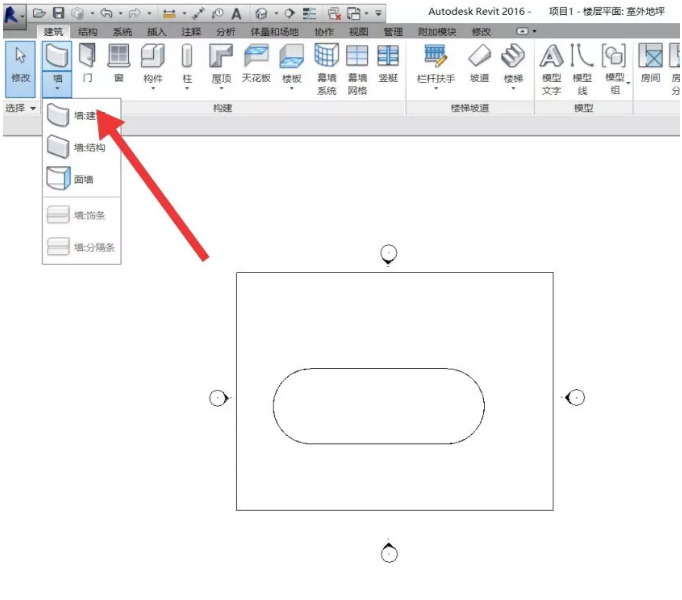This screenshot has width=682, height=600.
Task: Expand the 楼板 dropdown arrow
Action: click(x=291, y=89)
